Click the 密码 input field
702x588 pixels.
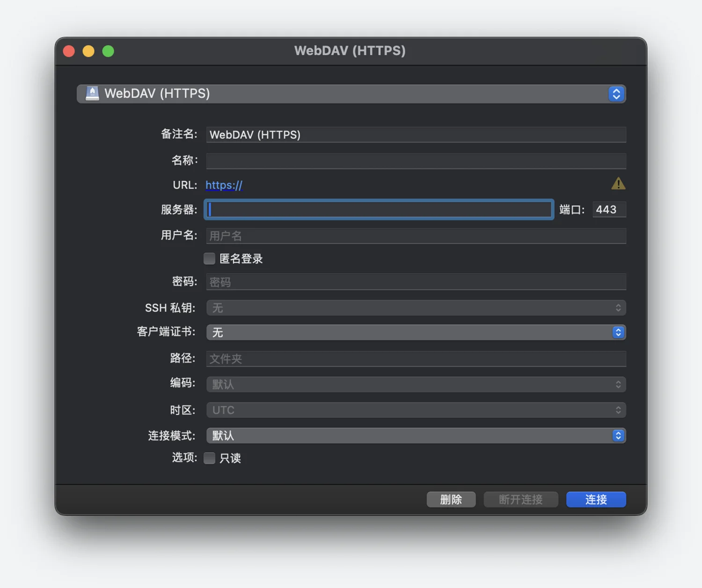[x=416, y=282]
